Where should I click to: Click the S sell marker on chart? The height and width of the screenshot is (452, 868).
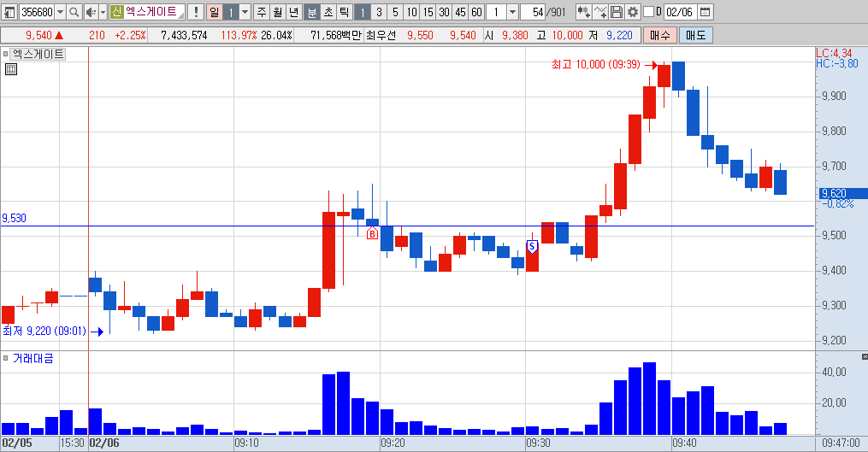[x=532, y=246]
